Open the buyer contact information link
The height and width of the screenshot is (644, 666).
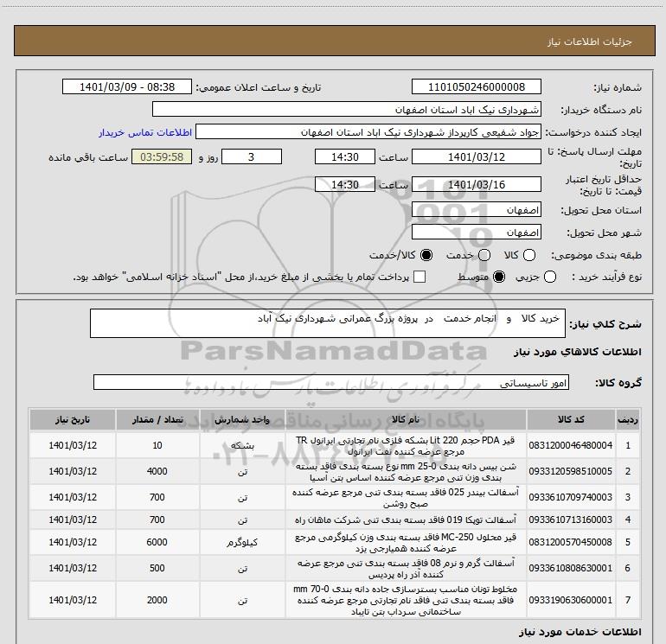[x=145, y=132]
